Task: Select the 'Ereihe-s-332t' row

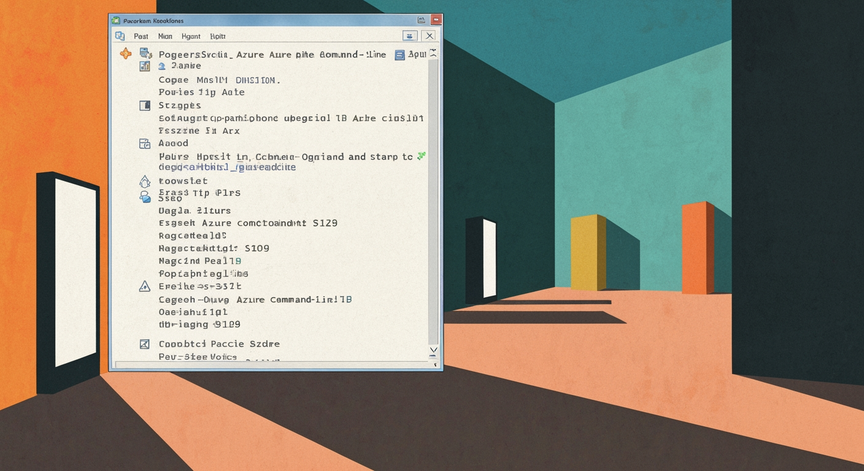Action: pyautogui.click(x=200, y=286)
